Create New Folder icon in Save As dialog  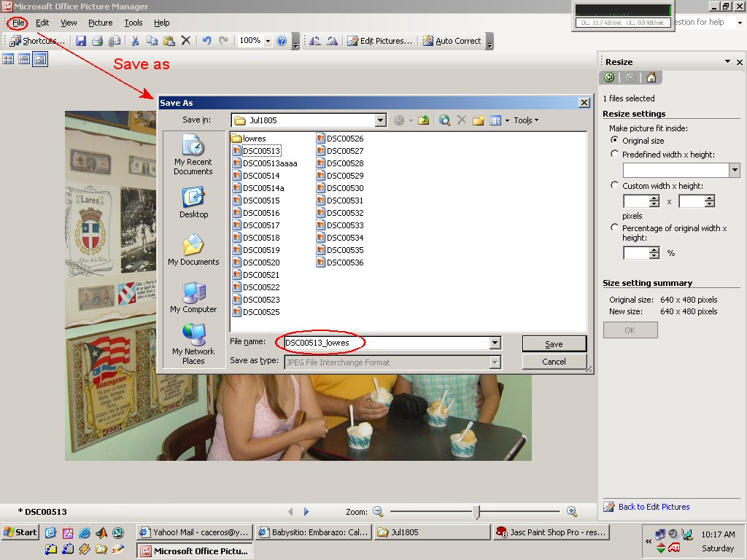[479, 120]
